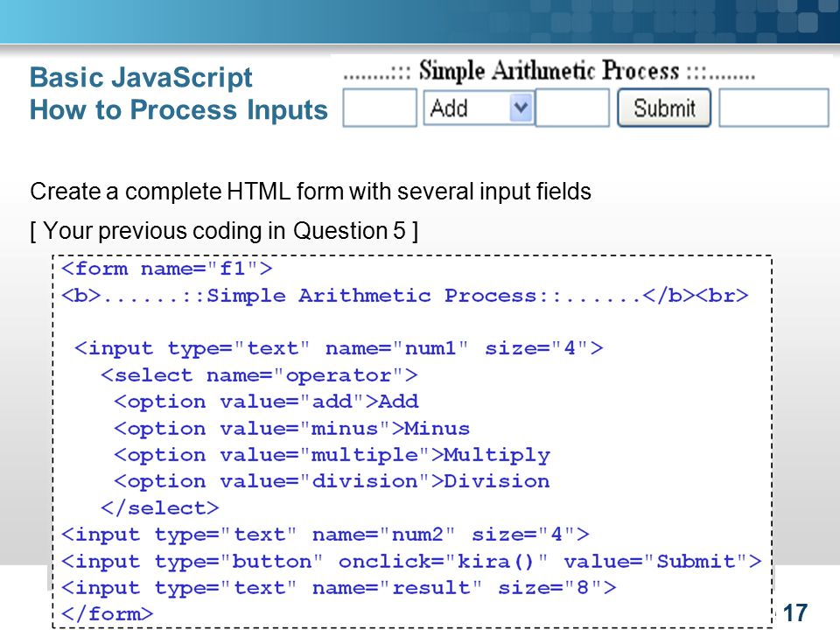Click the option value="division" code line
This screenshot has height=630, width=840.
point(332,481)
